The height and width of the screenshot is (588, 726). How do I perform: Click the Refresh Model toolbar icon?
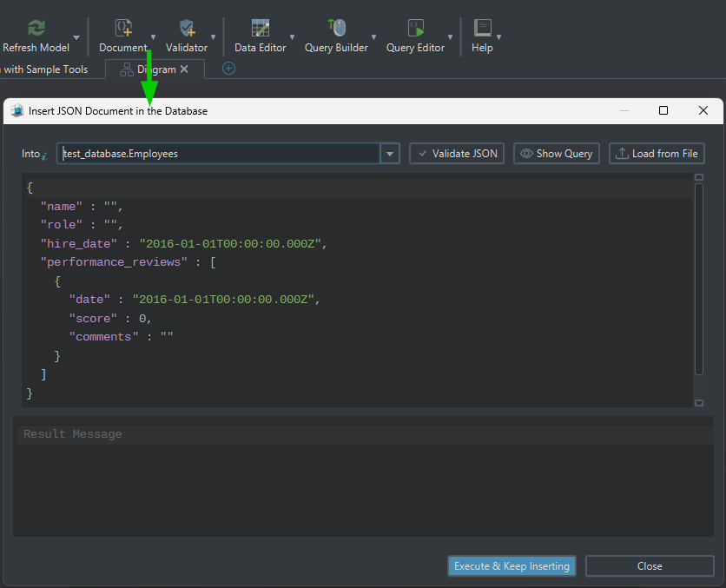36,28
